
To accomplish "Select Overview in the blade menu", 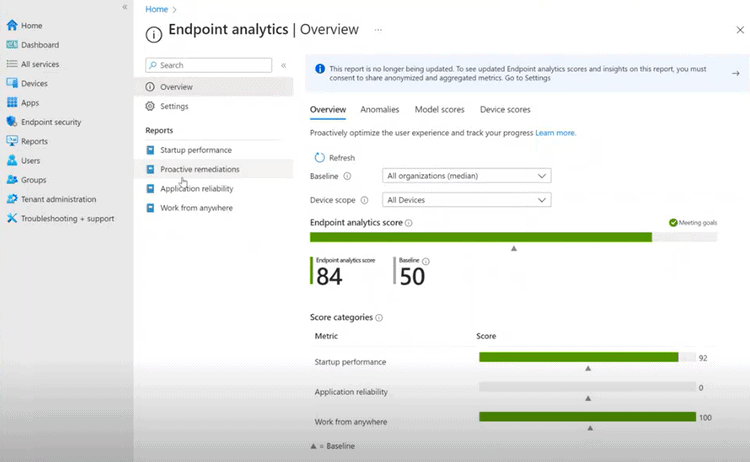I will click(213, 87).
